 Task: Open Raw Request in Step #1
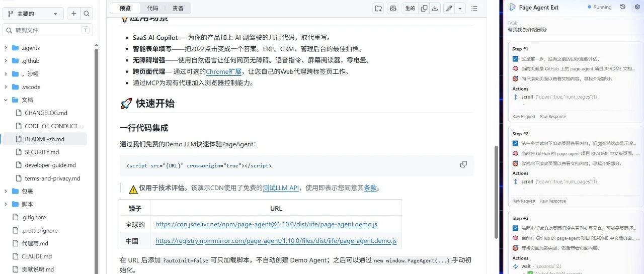(524, 117)
